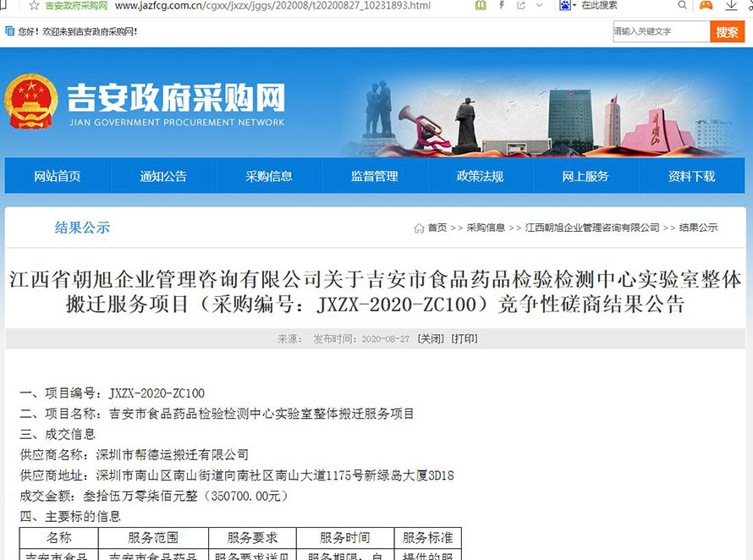Click the national emblem site logo

(31, 102)
